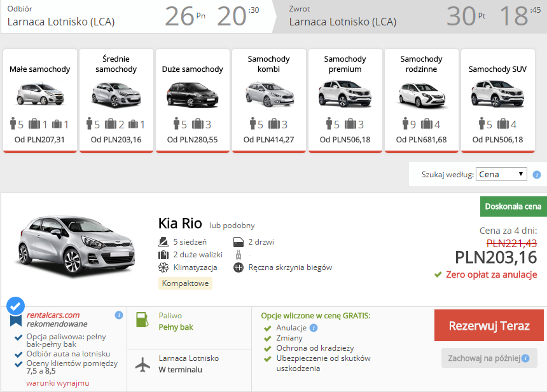Click the snowflake Klimatyzacja icon

[163, 267]
